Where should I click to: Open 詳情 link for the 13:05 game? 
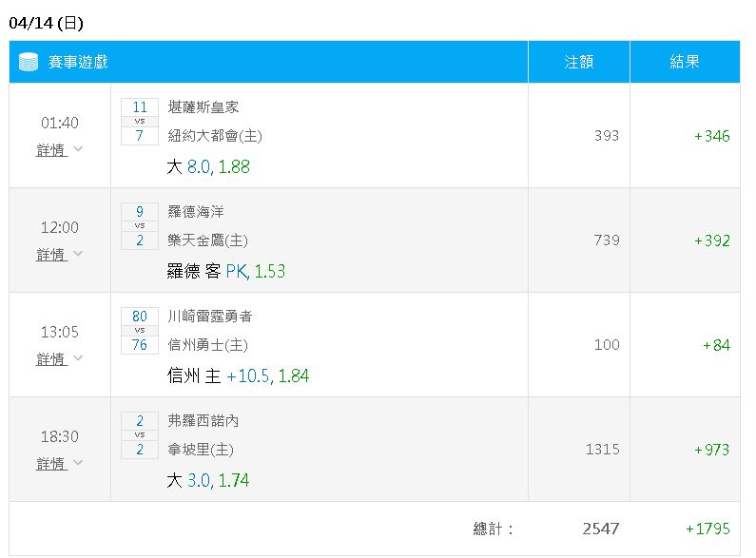51,359
